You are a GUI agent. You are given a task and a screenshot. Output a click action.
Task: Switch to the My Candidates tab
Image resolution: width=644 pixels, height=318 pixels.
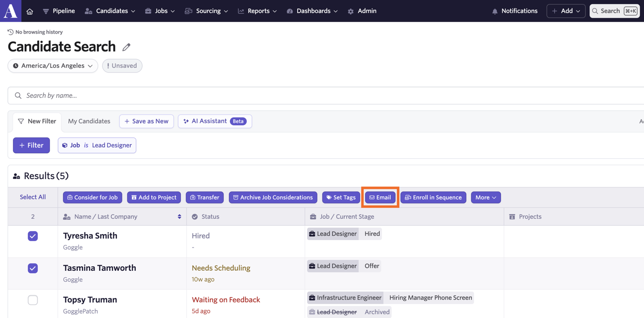(x=89, y=121)
